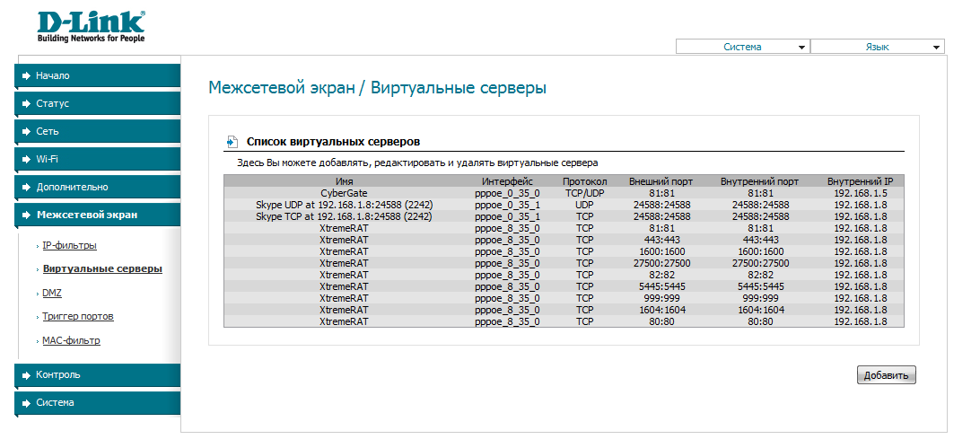Open Триггер портов page
Screen dimensions: 980x448
[78, 316]
